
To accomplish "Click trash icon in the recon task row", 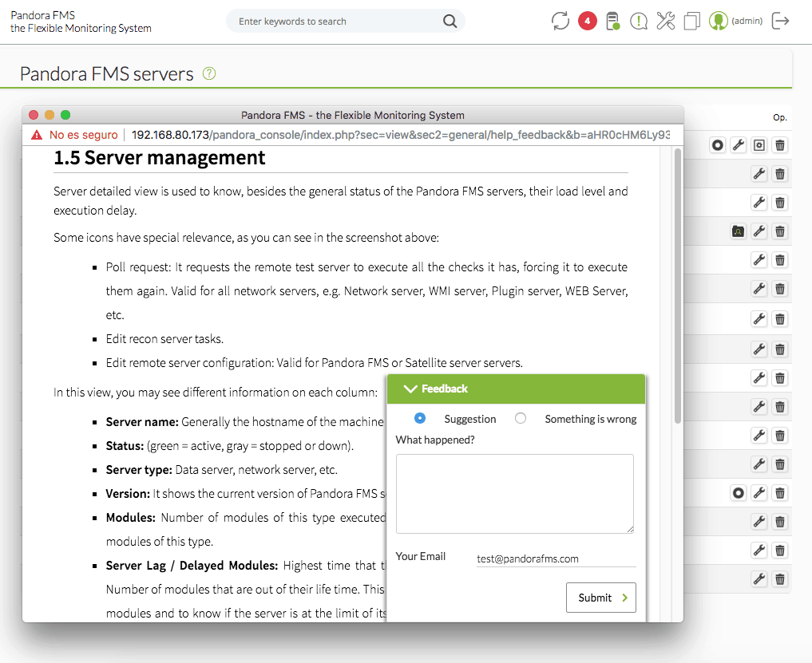I will pyautogui.click(x=780, y=231).
